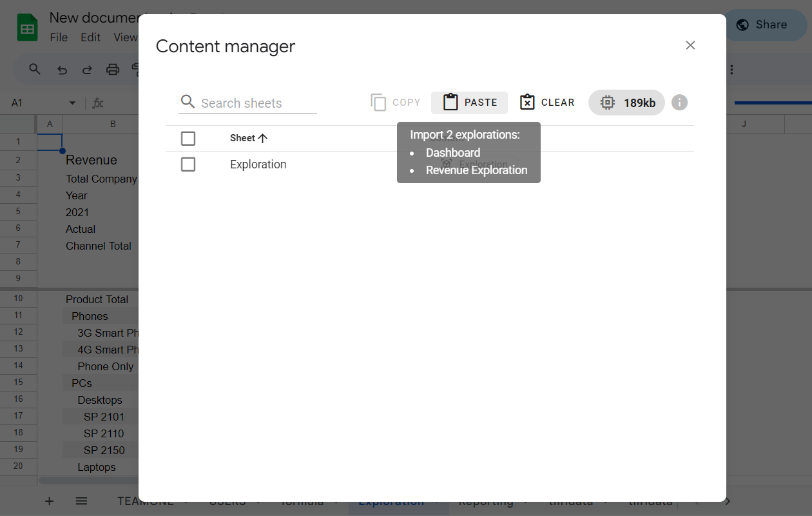Screen dimensions: 812x516
Task: Undo the last action in the toolbar
Action: tap(62, 70)
